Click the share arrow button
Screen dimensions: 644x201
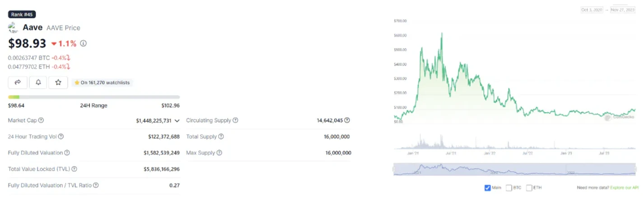click(18, 82)
